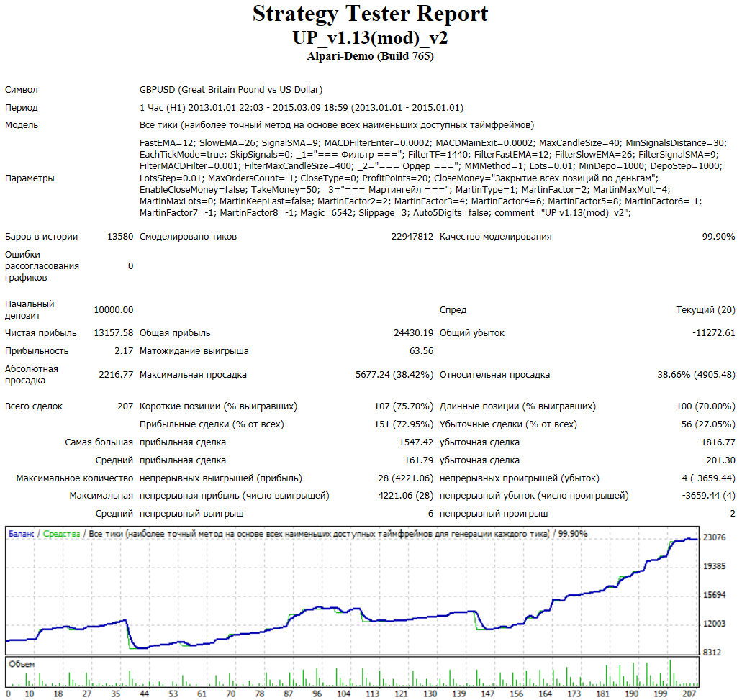The height and width of the screenshot is (700, 742).
Task: Click the Символ row label
Action: click(x=22, y=90)
